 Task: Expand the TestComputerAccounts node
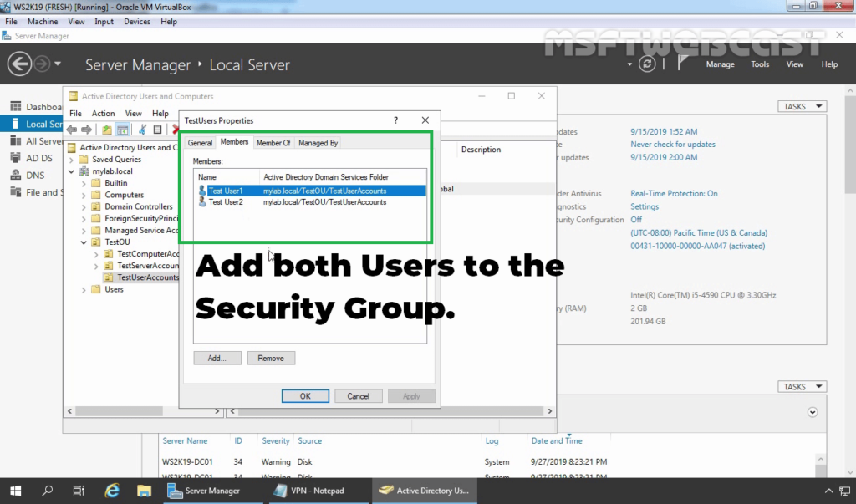pyautogui.click(x=97, y=254)
